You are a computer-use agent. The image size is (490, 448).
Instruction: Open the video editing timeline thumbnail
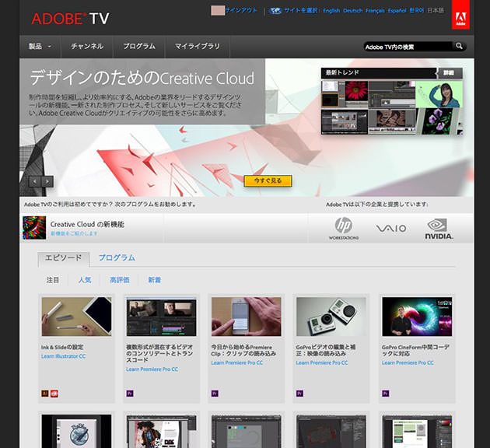click(162, 317)
